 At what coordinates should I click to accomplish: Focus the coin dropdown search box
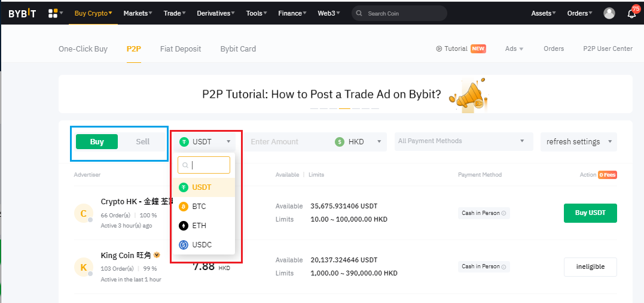(x=204, y=165)
